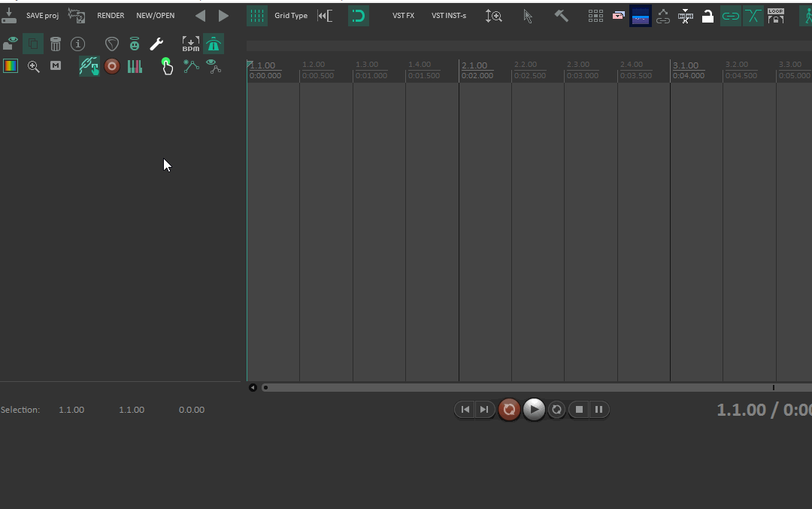Click the RENDER text button
This screenshot has height=509, width=812.
click(x=111, y=16)
